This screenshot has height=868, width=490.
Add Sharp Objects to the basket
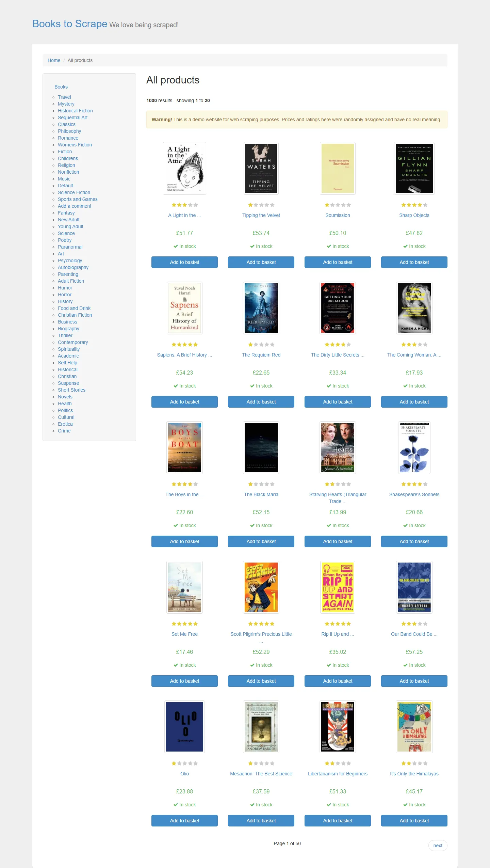pyautogui.click(x=414, y=262)
